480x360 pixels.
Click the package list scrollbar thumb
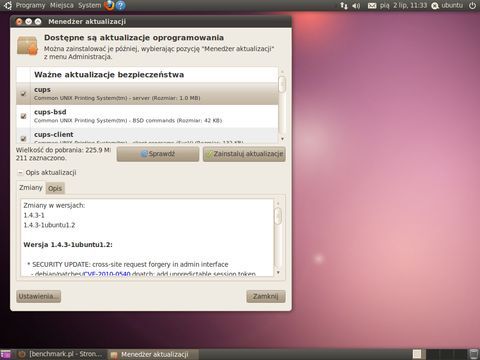tap(282, 84)
